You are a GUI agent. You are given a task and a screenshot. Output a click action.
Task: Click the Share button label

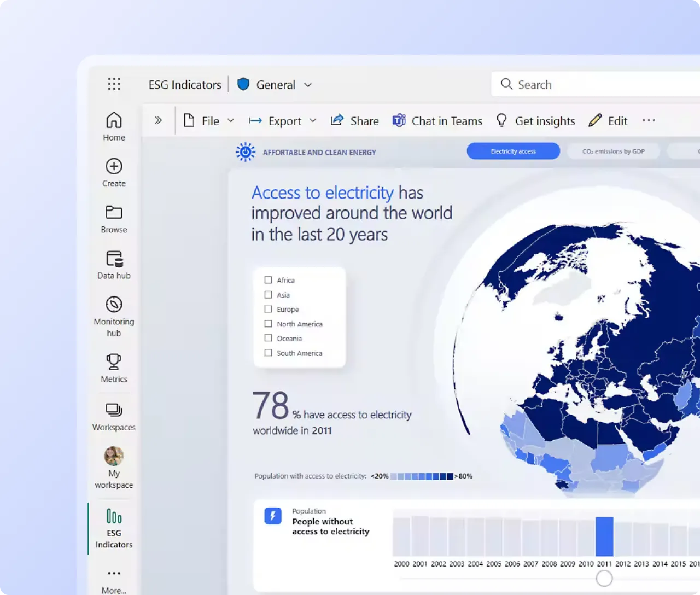(x=365, y=121)
